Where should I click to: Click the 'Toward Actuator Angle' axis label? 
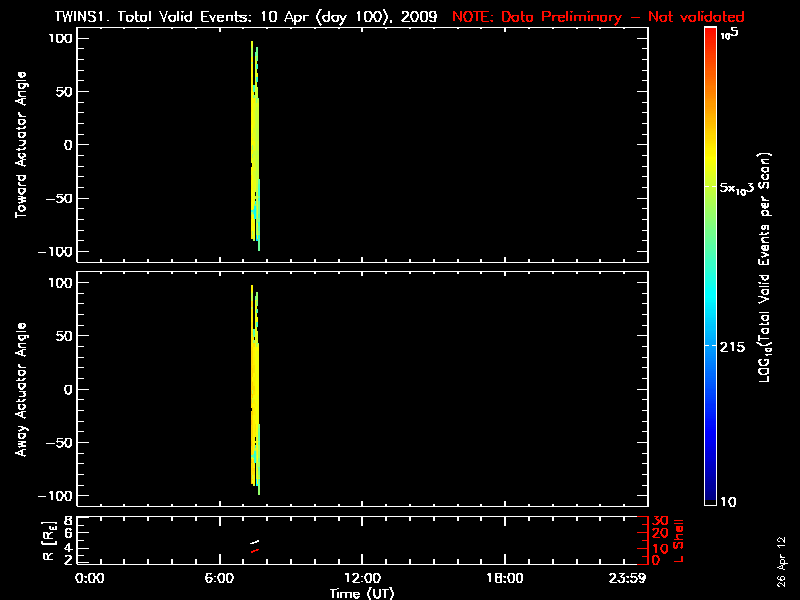(19, 144)
